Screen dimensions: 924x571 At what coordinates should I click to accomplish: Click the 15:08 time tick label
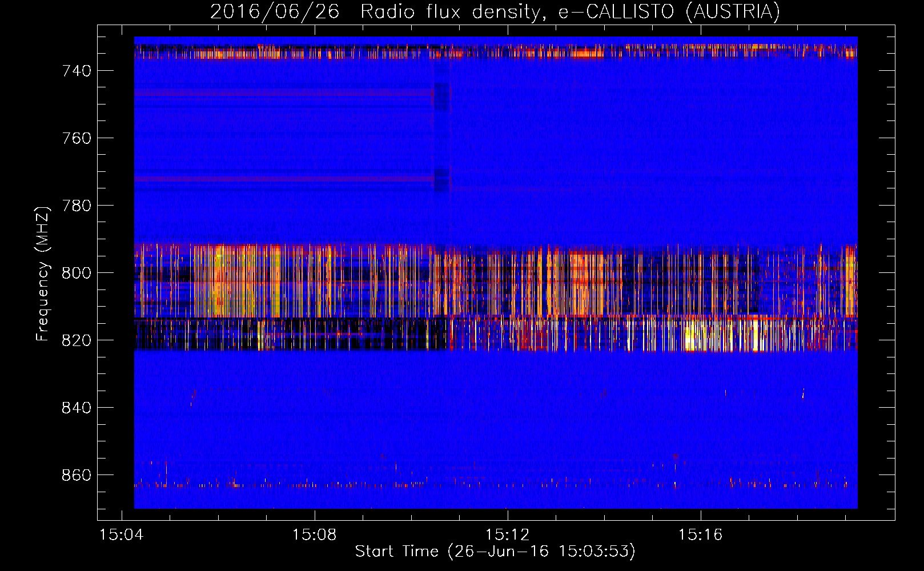(315, 535)
